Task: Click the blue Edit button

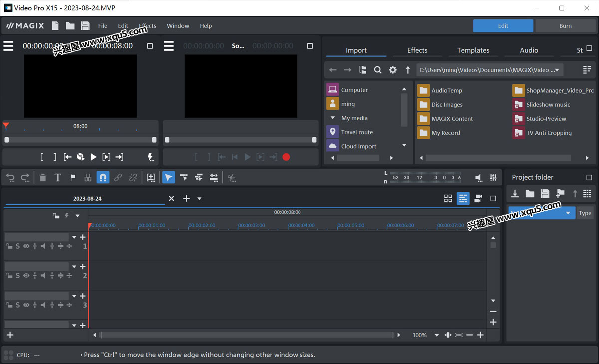Action: [503, 26]
